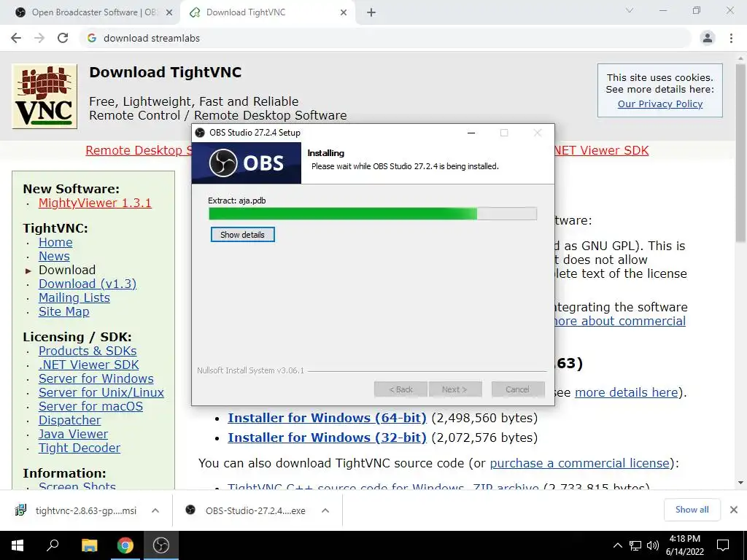Click Installer for Windows (32-bit) link
Viewport: 747px width, 560px height.
(x=327, y=437)
